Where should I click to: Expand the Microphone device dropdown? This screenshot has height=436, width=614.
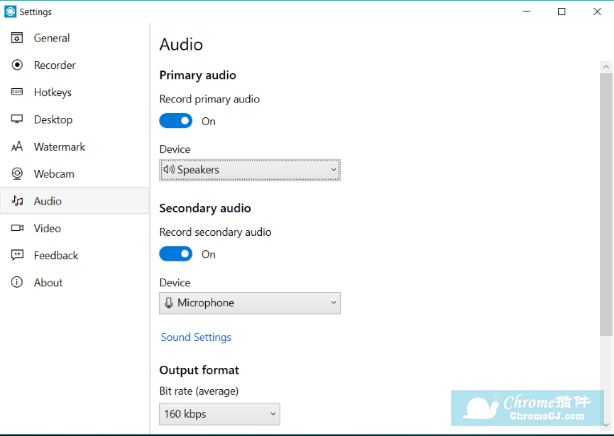[x=250, y=303]
